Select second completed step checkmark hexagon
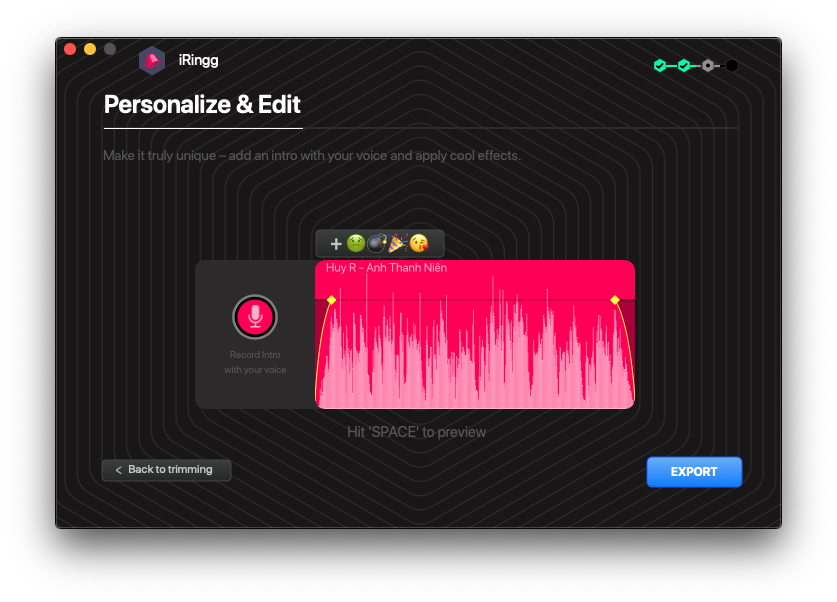The height and width of the screenshot is (602, 837). (x=684, y=66)
